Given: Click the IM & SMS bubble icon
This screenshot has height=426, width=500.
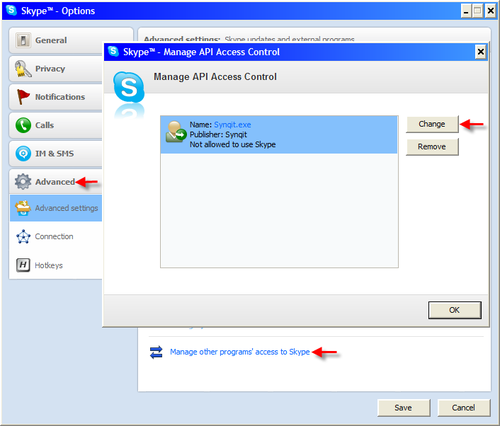Looking at the screenshot, I should click(23, 154).
